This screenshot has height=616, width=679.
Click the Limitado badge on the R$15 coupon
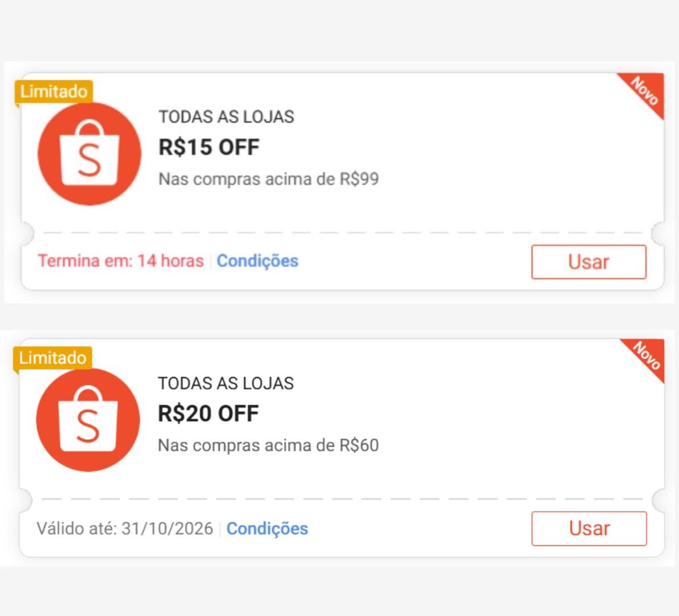click(x=54, y=92)
